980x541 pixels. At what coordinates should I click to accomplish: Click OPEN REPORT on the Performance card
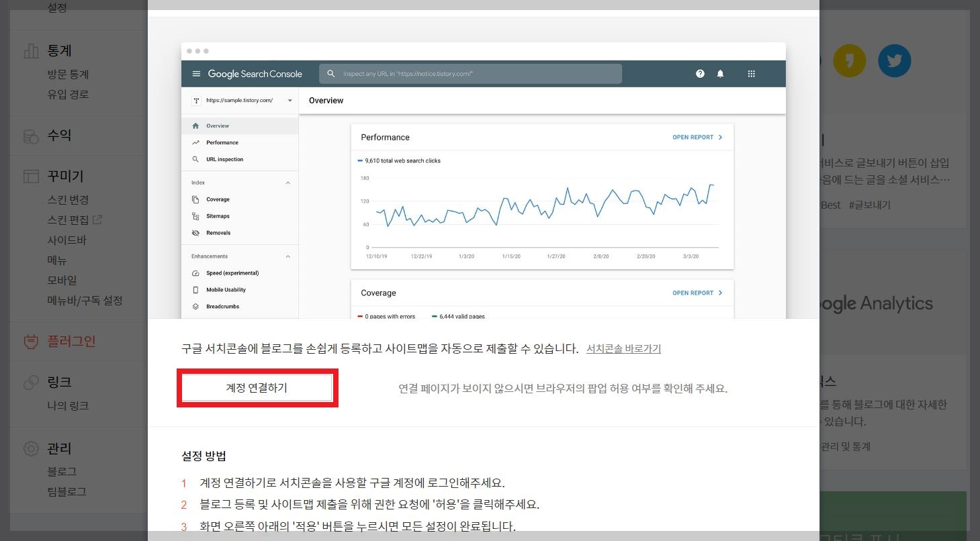(697, 137)
